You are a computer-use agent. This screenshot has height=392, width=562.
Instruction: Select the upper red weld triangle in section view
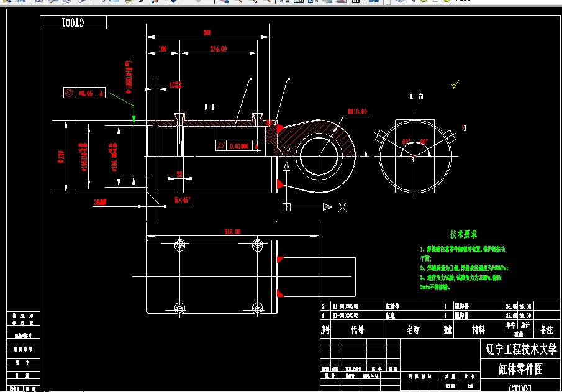coord(280,128)
